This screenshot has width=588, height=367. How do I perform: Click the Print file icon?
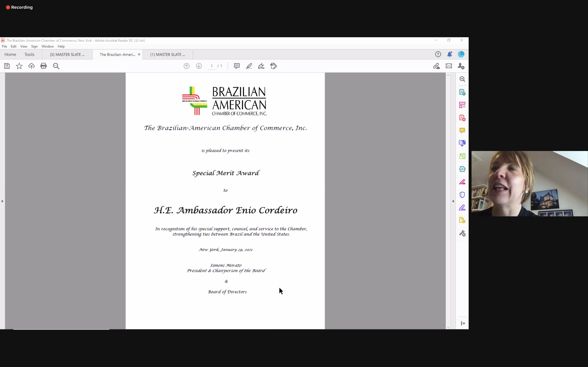point(44,66)
